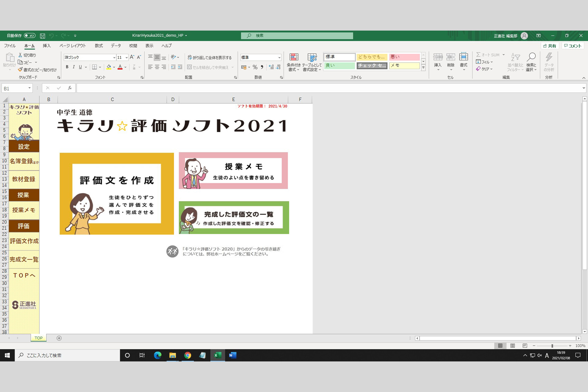Apply center horizontal alignment icon
Viewport: 588px width, 392px height.
pos(157,67)
